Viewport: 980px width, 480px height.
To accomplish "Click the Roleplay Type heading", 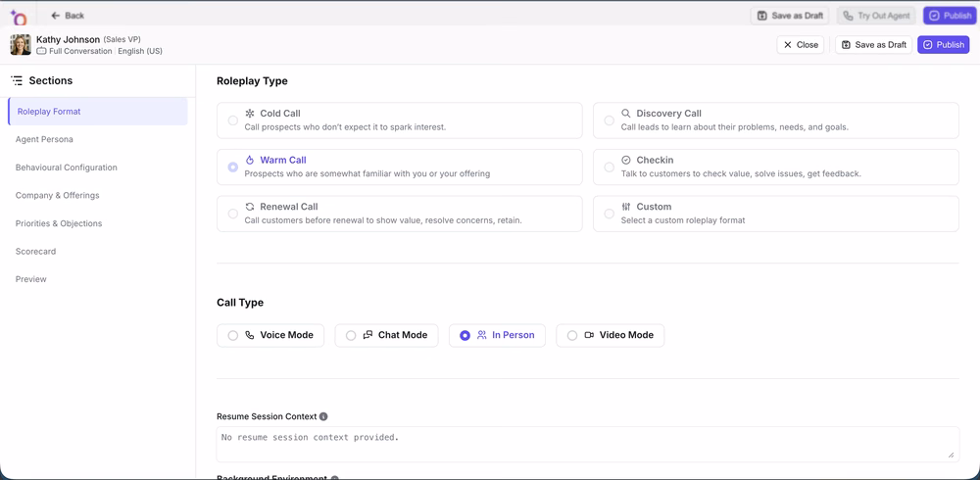I will pyautogui.click(x=252, y=80).
